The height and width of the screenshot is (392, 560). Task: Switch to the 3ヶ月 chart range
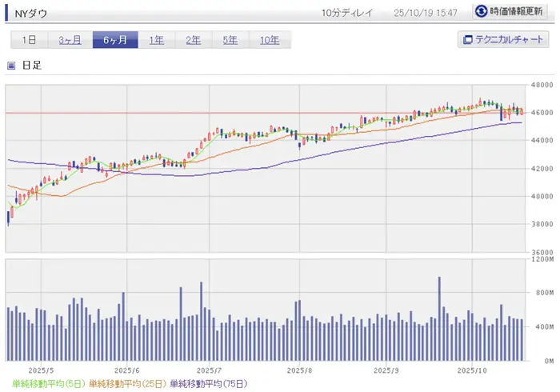point(70,40)
